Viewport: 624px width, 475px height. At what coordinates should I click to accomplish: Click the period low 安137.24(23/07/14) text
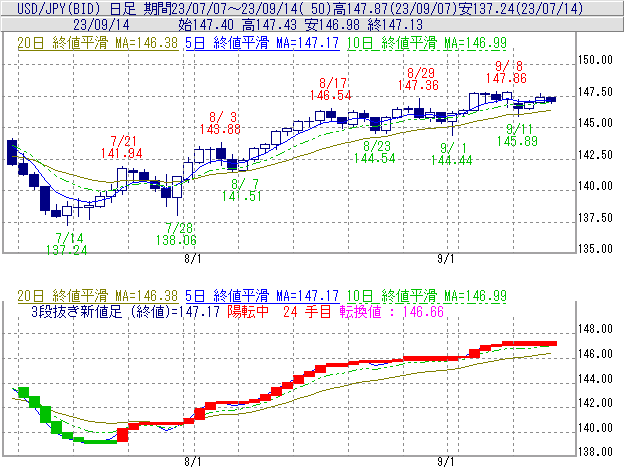521,8
